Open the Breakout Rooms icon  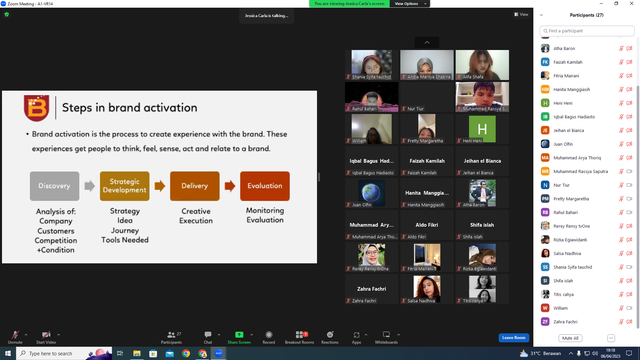tap(300, 335)
